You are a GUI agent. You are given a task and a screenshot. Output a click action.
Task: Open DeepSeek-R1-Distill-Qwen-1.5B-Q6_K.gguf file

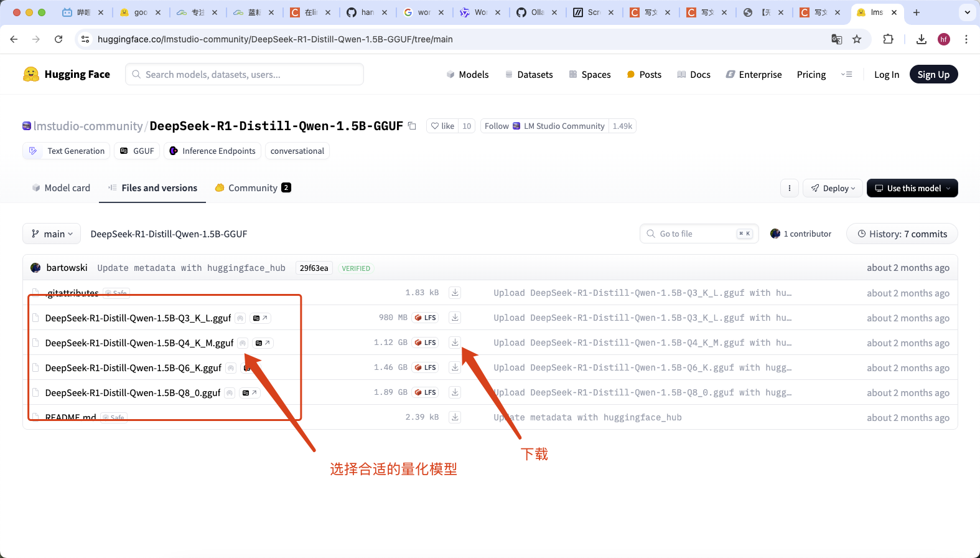133,368
